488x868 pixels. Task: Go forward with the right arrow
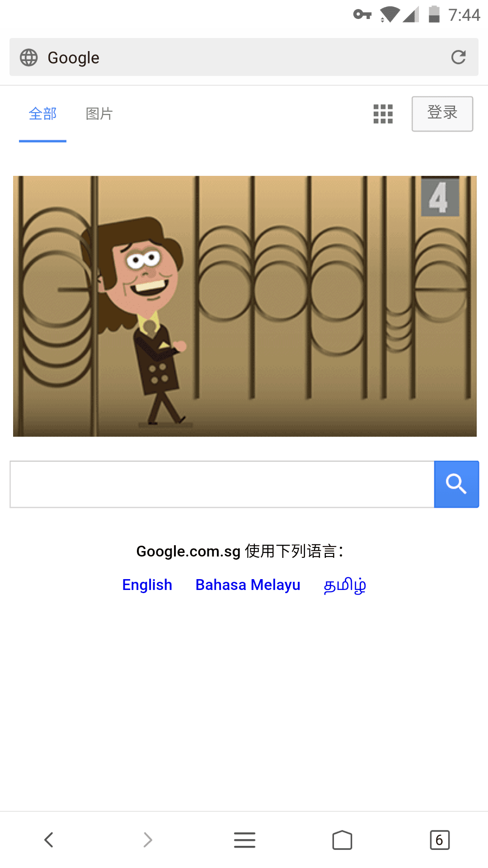click(x=147, y=840)
